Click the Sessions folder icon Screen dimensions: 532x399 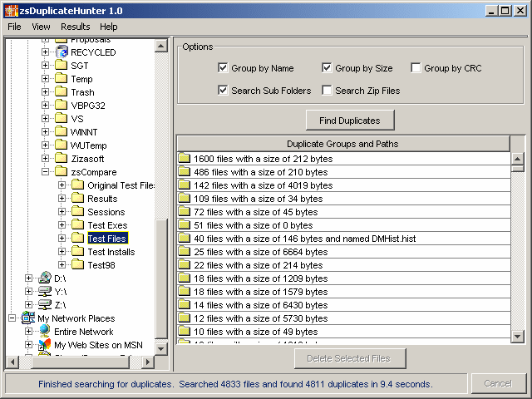coord(77,211)
